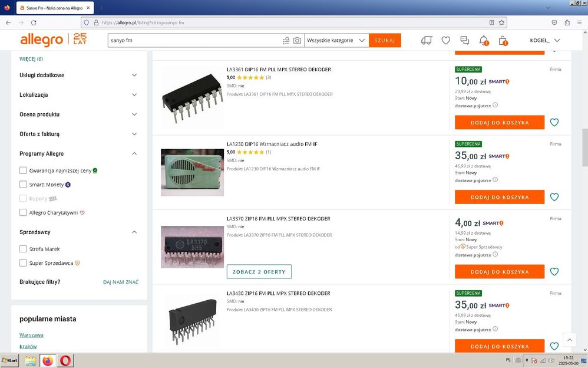Open the Firefox extensions menu
The width and height of the screenshot is (588, 368).
(x=567, y=22)
